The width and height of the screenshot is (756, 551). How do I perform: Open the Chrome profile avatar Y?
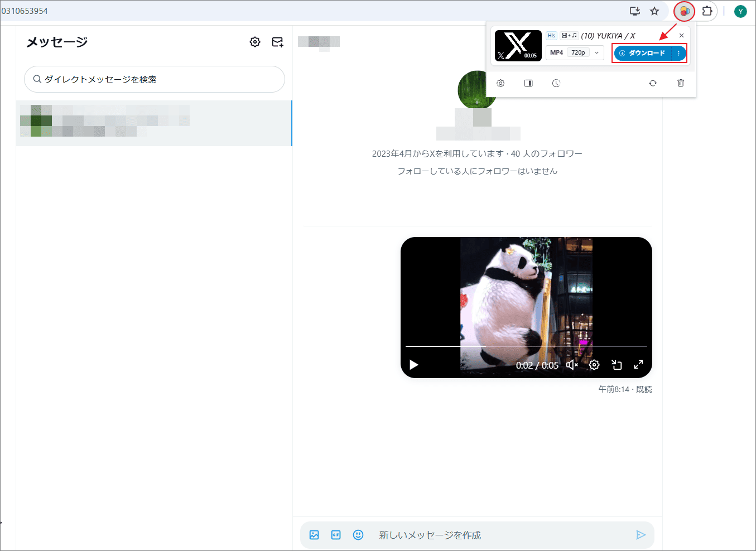coord(740,11)
